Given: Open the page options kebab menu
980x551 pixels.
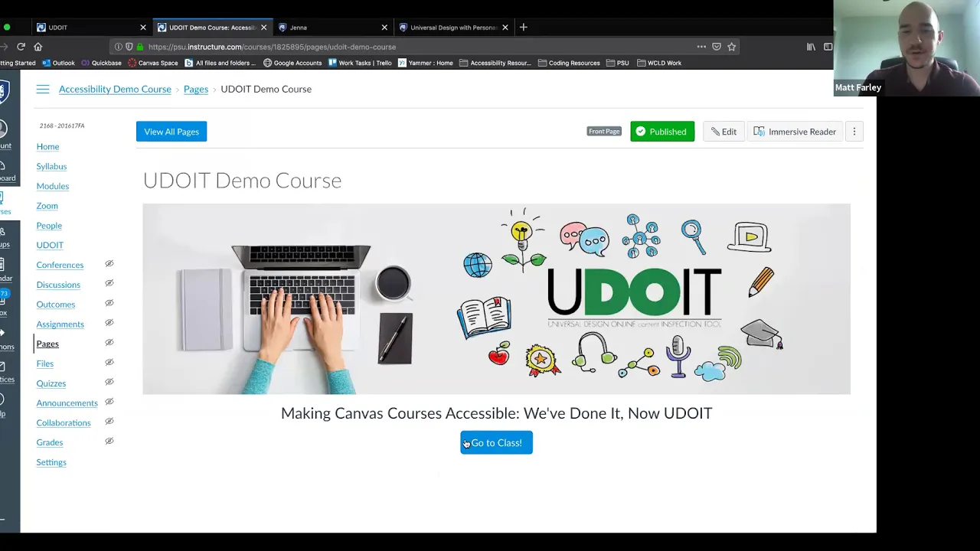Looking at the screenshot, I should [854, 132].
